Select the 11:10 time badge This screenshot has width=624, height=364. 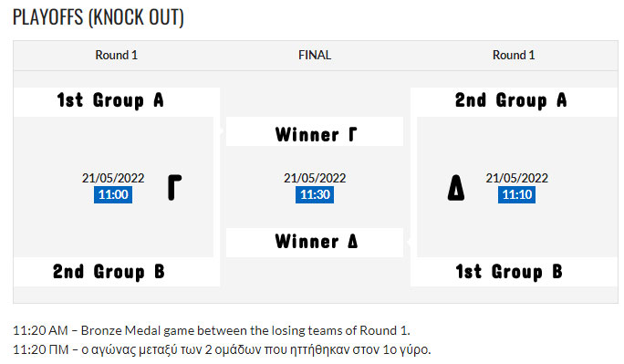[x=516, y=194]
